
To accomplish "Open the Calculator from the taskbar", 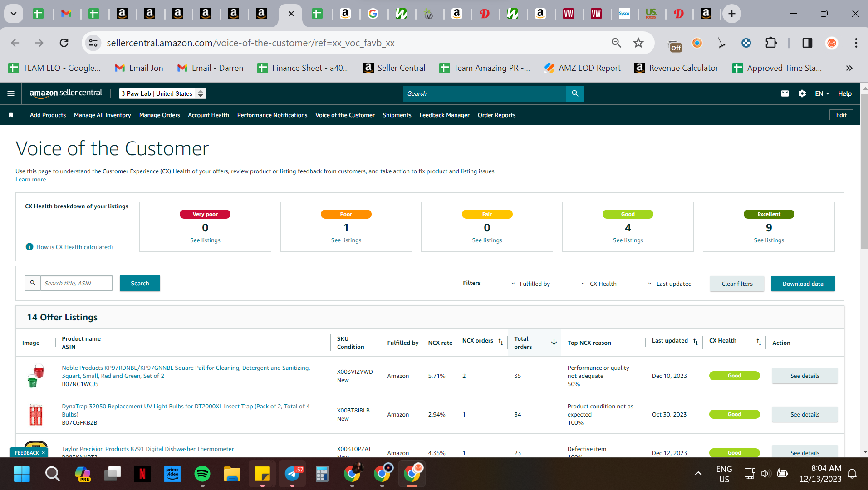I will coord(322,474).
